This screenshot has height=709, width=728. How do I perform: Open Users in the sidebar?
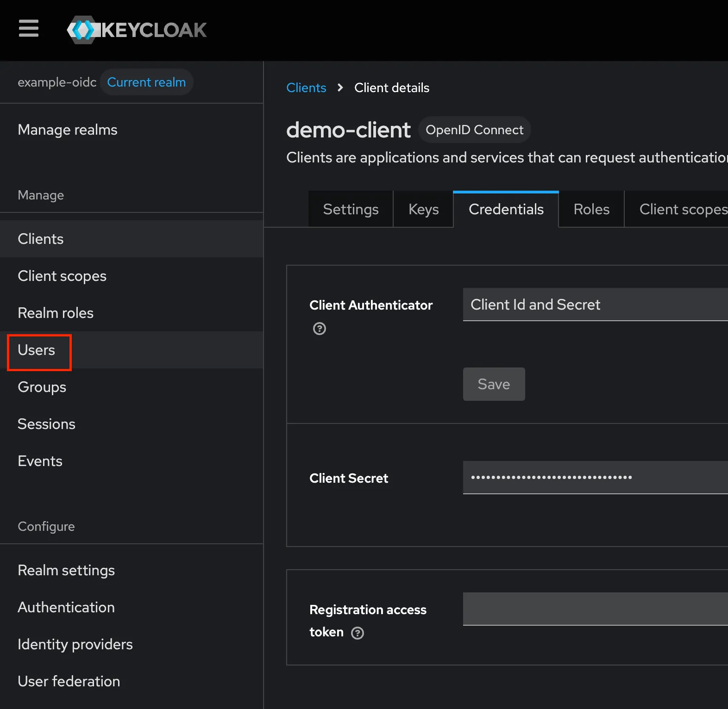[x=37, y=350]
